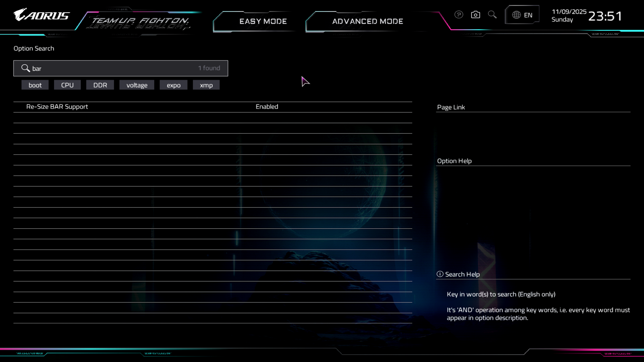Click magnifier icon inside search box
The image size is (644, 362).
pos(25,68)
